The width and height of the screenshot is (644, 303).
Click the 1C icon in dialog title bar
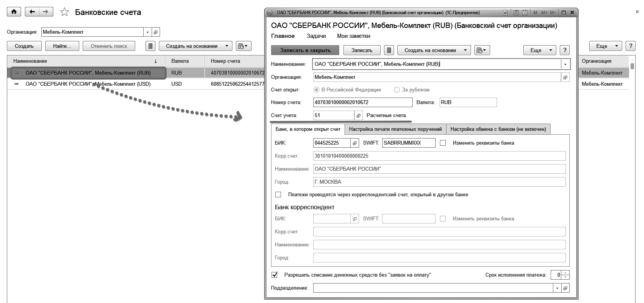point(269,13)
